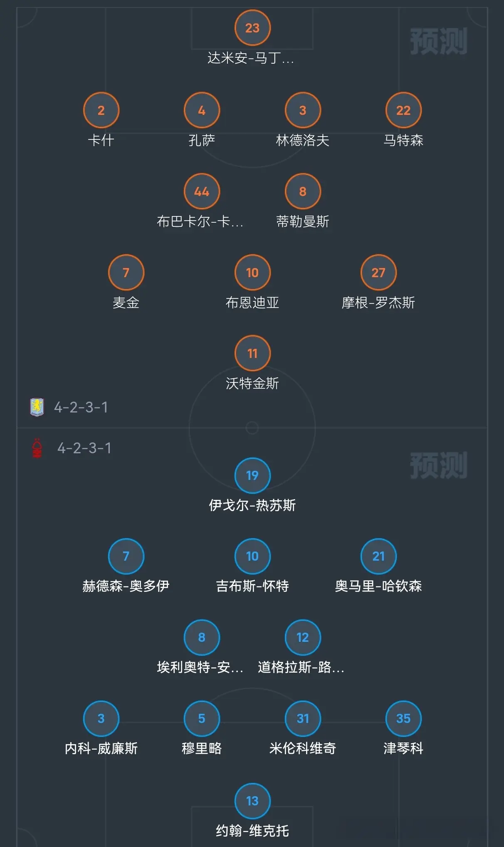Click the upper 4-2-3-1 formation label
Image resolution: width=504 pixels, height=847 pixels.
tap(81, 407)
